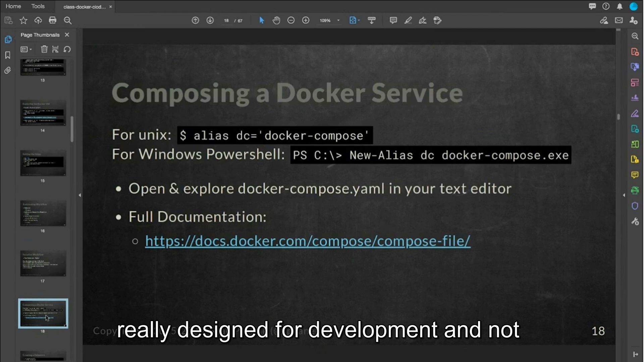Collapse the right tools pane arrow
644x362 pixels.
point(624,195)
